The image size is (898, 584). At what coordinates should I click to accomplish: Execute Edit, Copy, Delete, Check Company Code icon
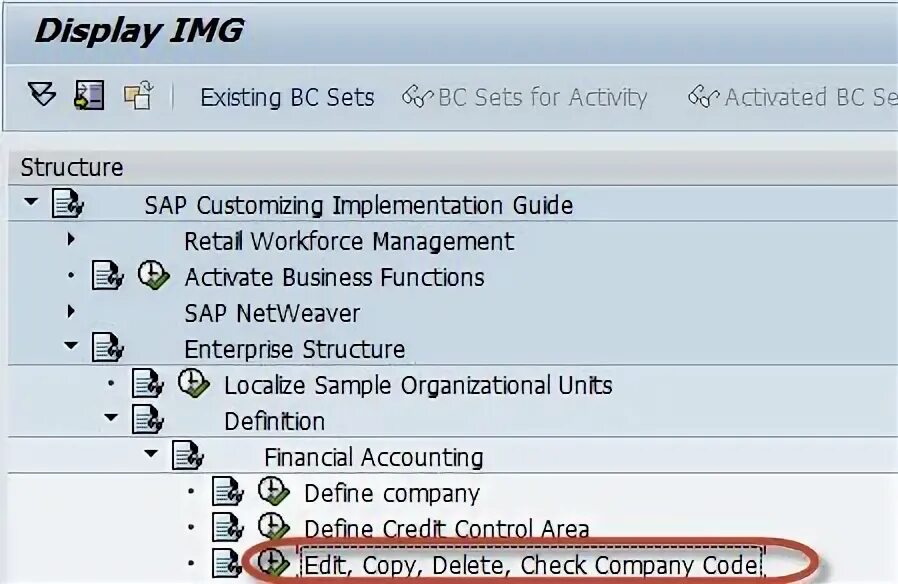(273, 562)
